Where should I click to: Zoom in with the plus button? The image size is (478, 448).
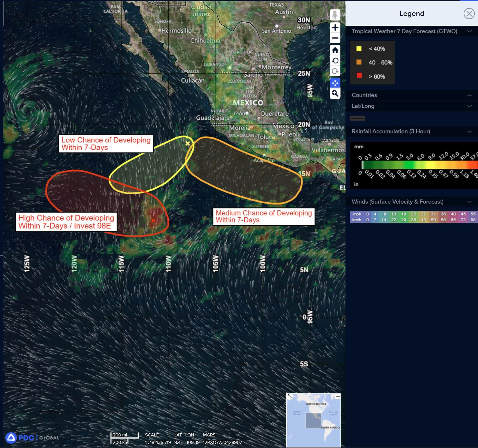pos(335,27)
